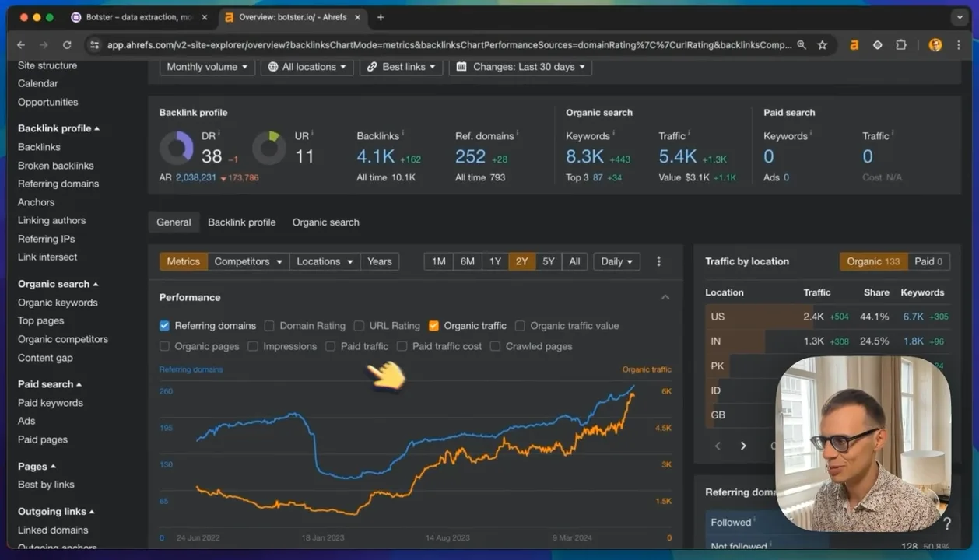Switch to the General tab
The width and height of the screenshot is (979, 560).
point(174,222)
